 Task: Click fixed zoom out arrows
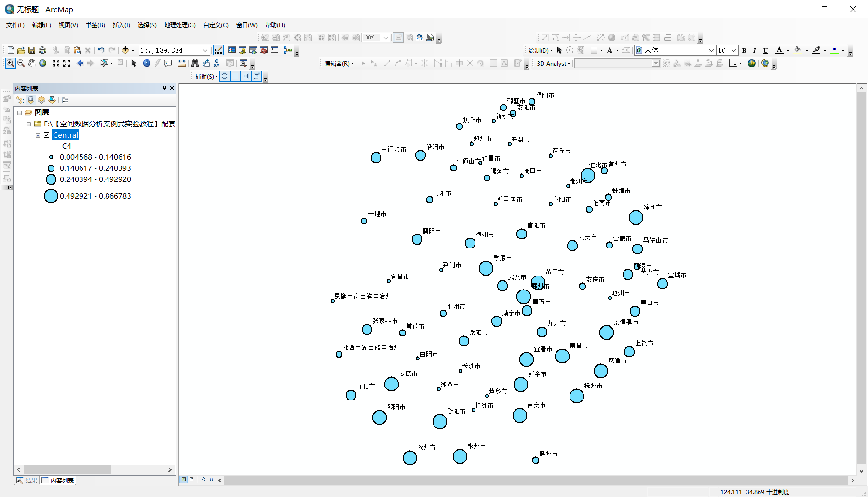(x=67, y=63)
